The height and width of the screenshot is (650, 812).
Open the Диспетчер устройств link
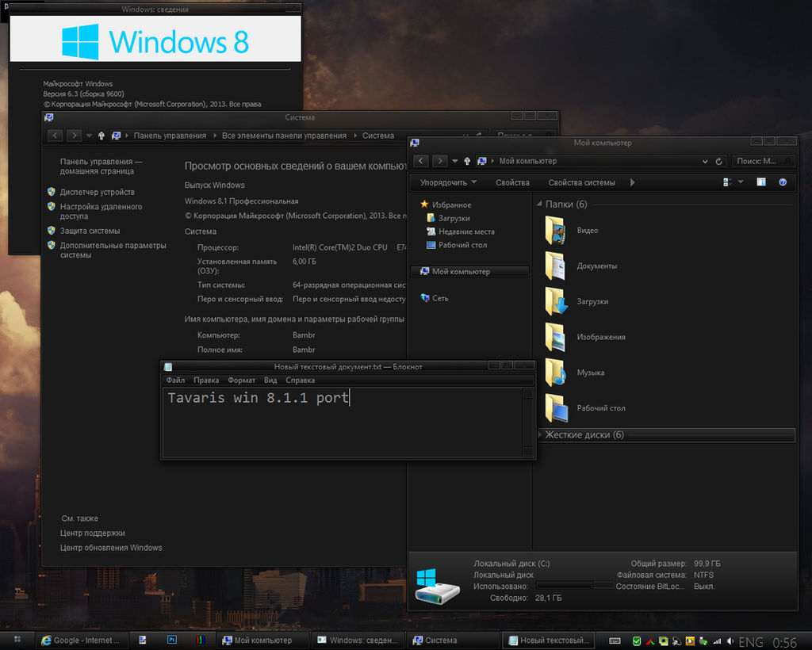click(x=97, y=192)
